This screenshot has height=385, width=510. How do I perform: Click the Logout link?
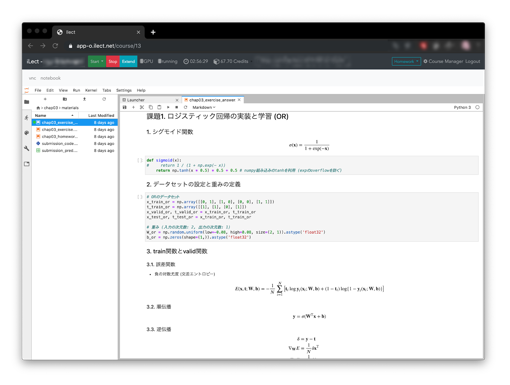tap(472, 61)
